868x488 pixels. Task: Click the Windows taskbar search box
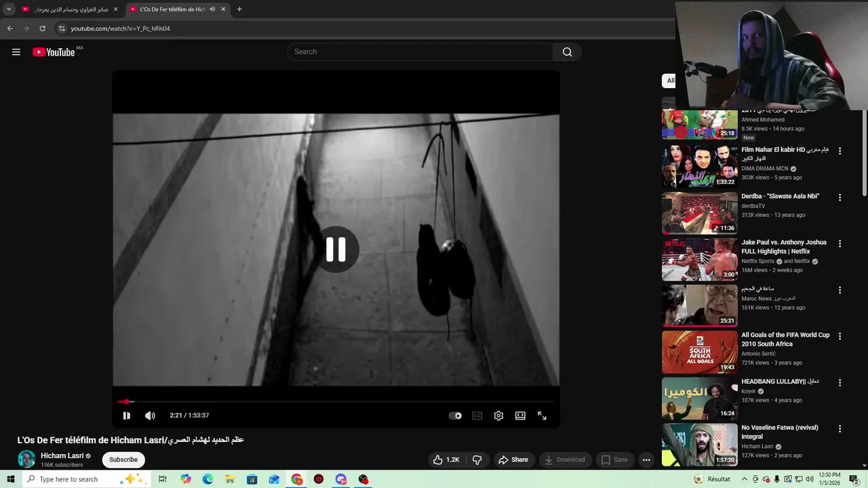point(87,479)
